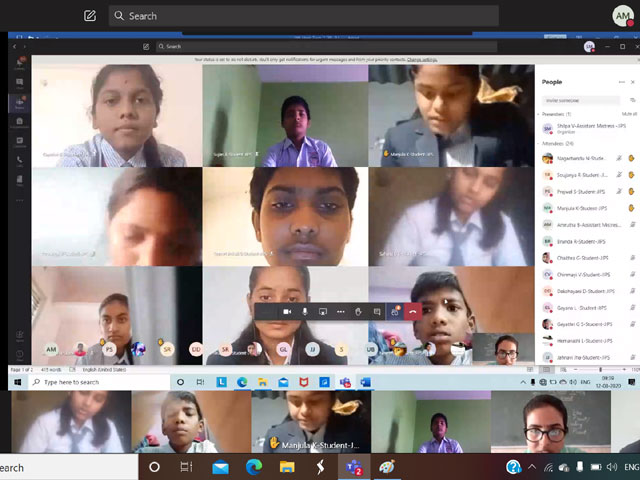Image resolution: width=640 pixels, height=480 pixels.
Task: Select Shilpa V presenter in People list
Action: point(582,128)
